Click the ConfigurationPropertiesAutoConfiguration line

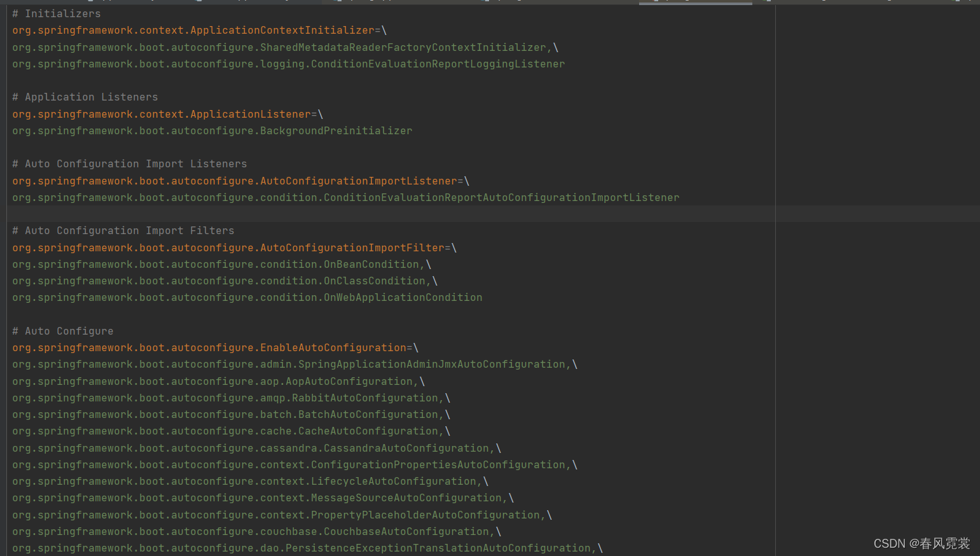pos(295,464)
